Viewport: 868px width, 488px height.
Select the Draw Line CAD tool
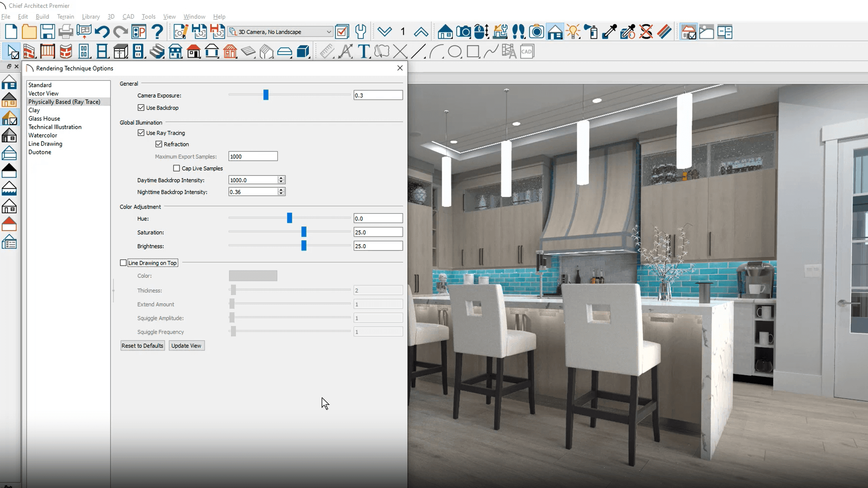point(418,51)
